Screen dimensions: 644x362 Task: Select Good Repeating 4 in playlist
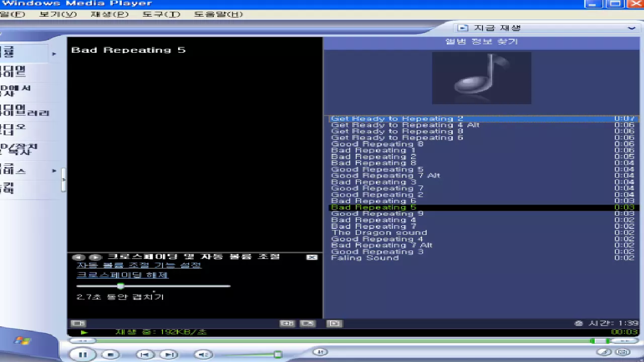click(484, 239)
